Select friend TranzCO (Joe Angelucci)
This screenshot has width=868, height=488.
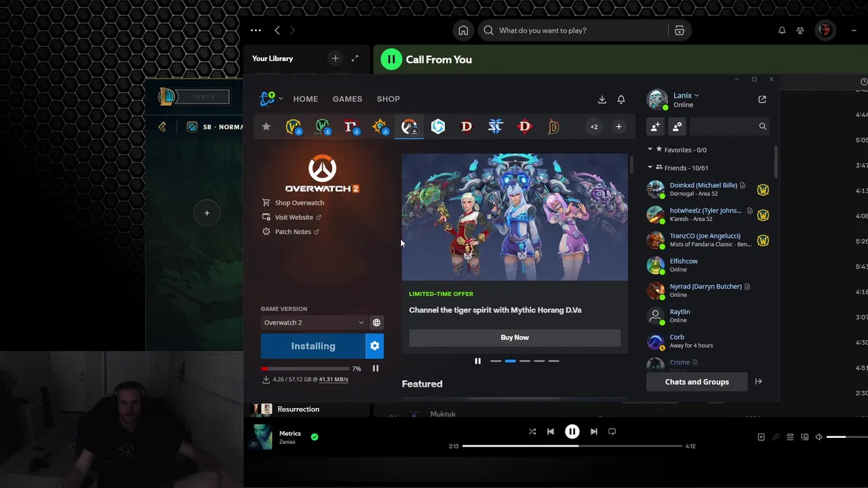click(x=709, y=240)
